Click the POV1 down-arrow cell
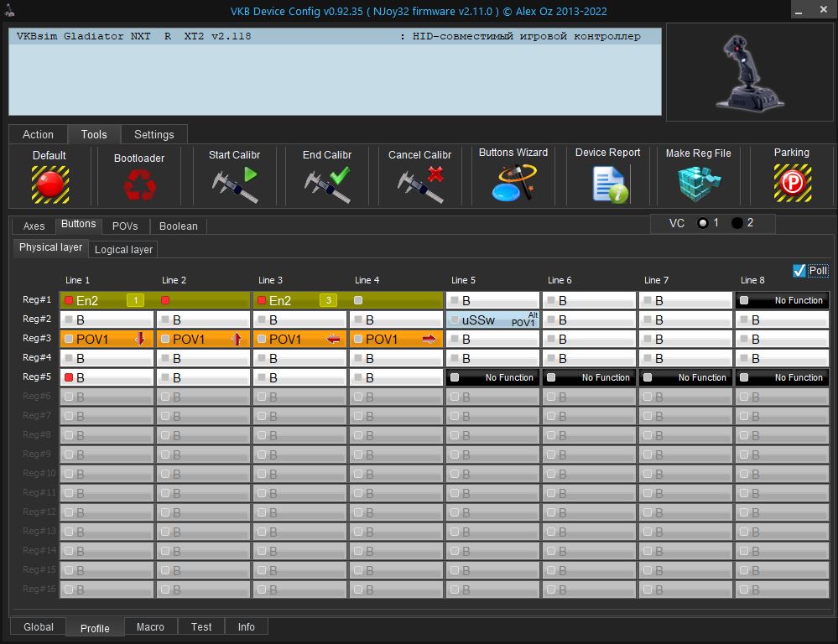 [107, 340]
